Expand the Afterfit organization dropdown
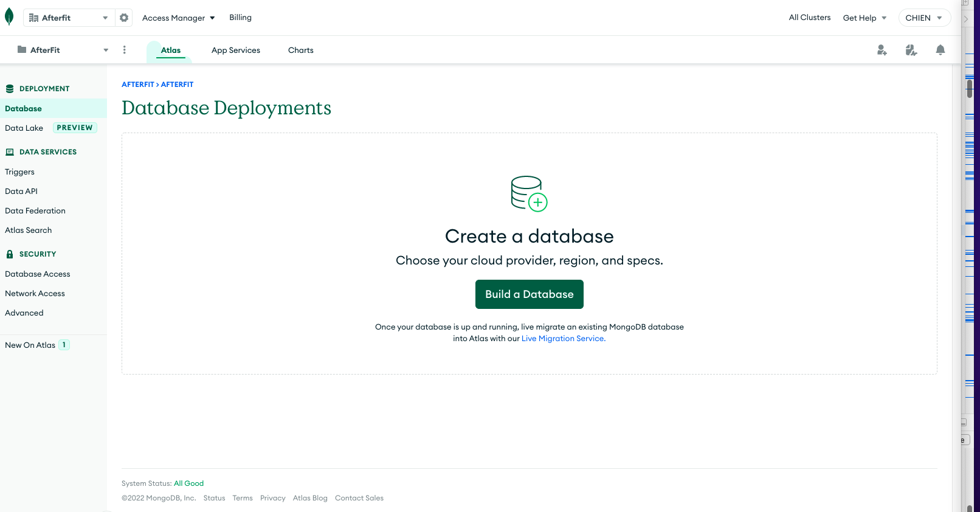 pos(105,18)
